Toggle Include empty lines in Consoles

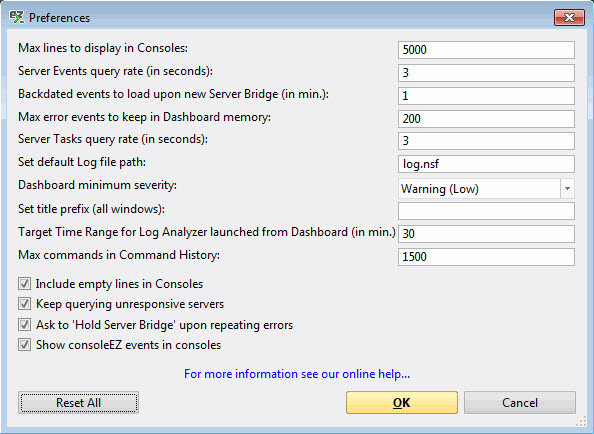pyautogui.click(x=25, y=284)
